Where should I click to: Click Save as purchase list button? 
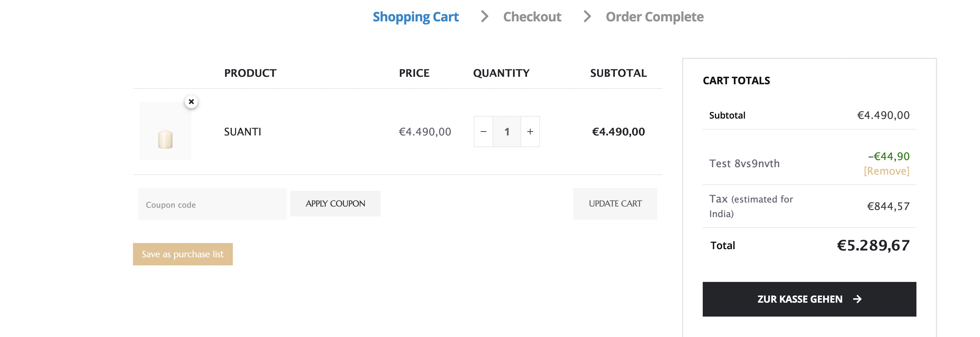click(x=183, y=254)
